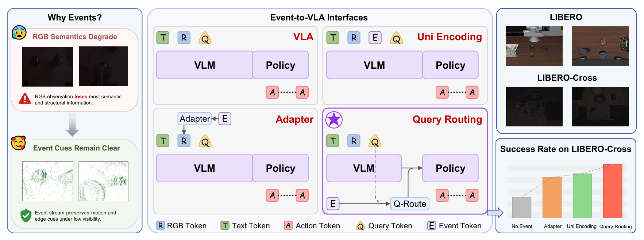Image resolution: width=644 pixels, height=240 pixels.
Task: Click the green Uni Encoding bar
Action: (x=582, y=196)
